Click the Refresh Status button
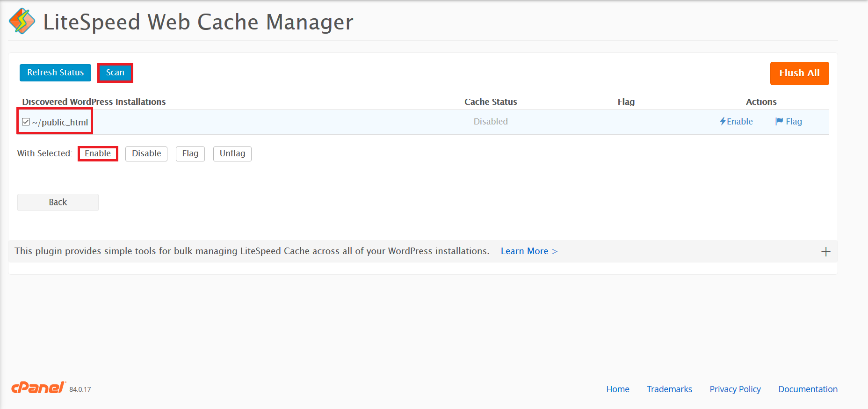Screen dimensions: 868x409 (x=55, y=73)
